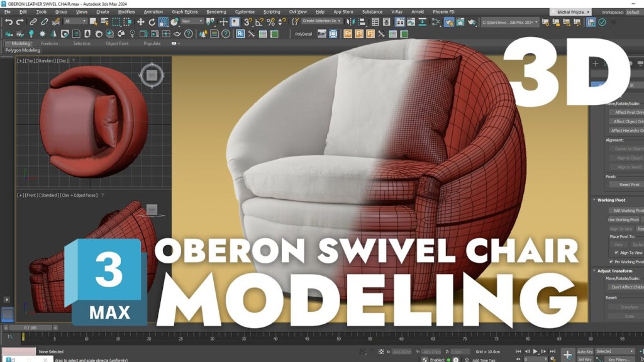This screenshot has width=644, height=362.
Task: Activate Select and Scale tool
Action: [x=163, y=22]
